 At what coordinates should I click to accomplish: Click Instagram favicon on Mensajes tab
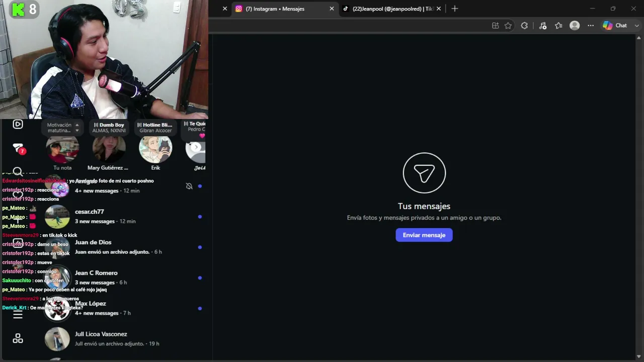239,9
